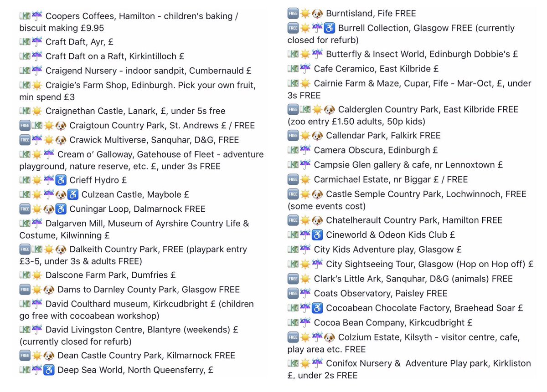Click 'Deep Sea World, North Queensferry' text
547x392 pixels.
(x=136, y=370)
